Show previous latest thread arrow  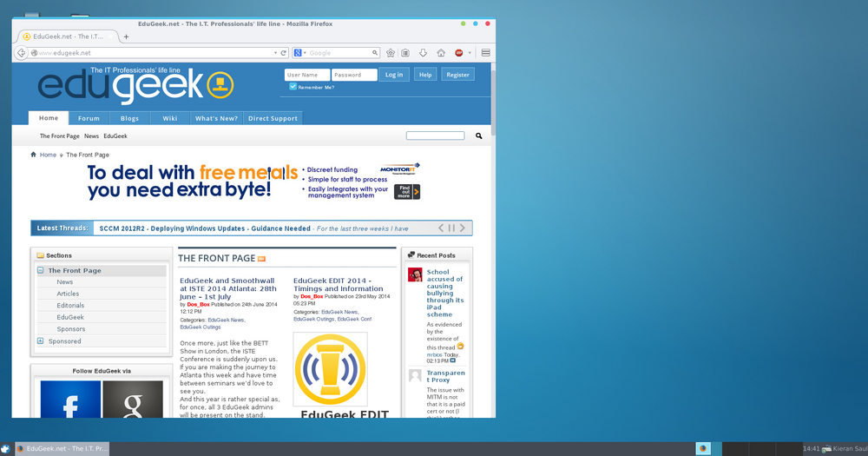[x=441, y=228]
